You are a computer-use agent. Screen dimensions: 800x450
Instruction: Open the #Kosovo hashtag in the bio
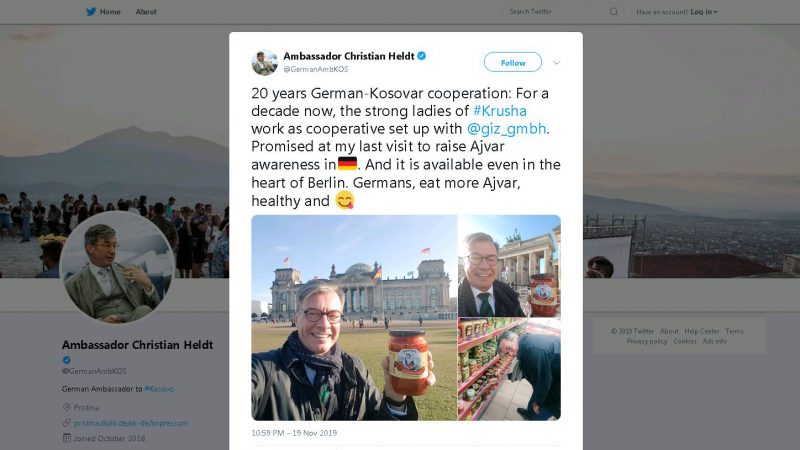[x=159, y=389]
